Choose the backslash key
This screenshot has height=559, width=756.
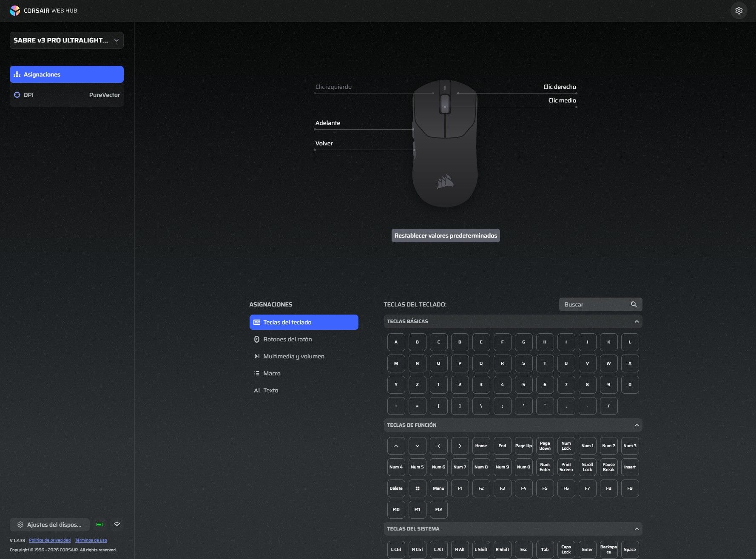(481, 406)
